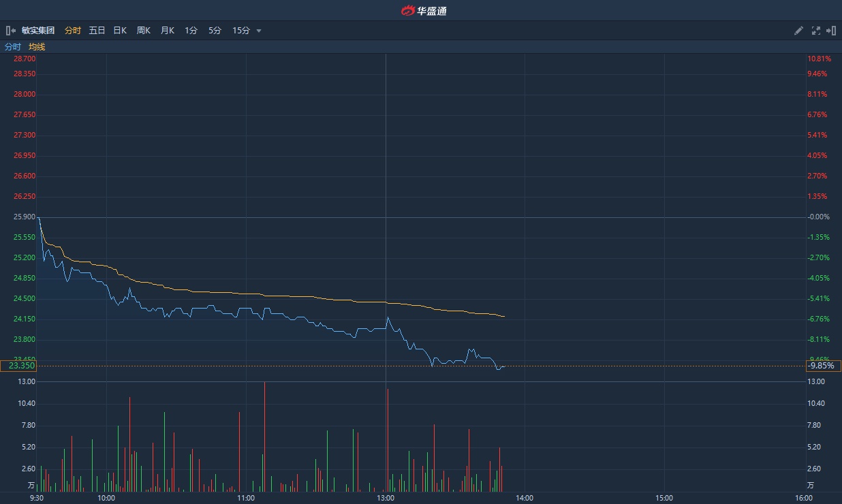This screenshot has height=504, width=842.
Task: Click the 13.00 volume label on left axis
Action: tap(27, 381)
